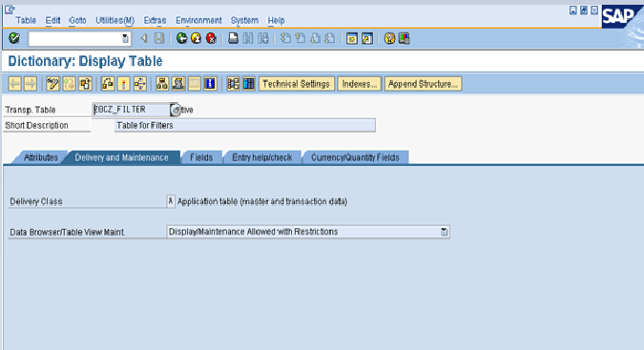Viewport: 644px width, 350px height.
Task: Open the Help menu
Action: coord(276,20)
